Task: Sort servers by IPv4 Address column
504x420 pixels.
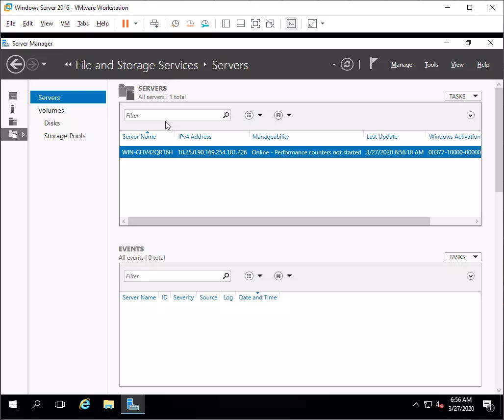Action: [x=195, y=137]
